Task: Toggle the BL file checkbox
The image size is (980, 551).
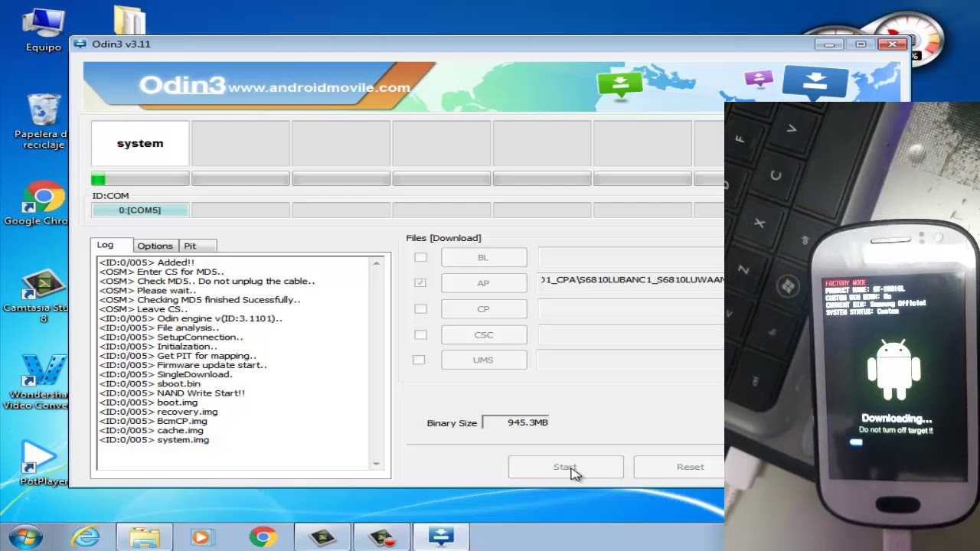Action: pos(420,257)
